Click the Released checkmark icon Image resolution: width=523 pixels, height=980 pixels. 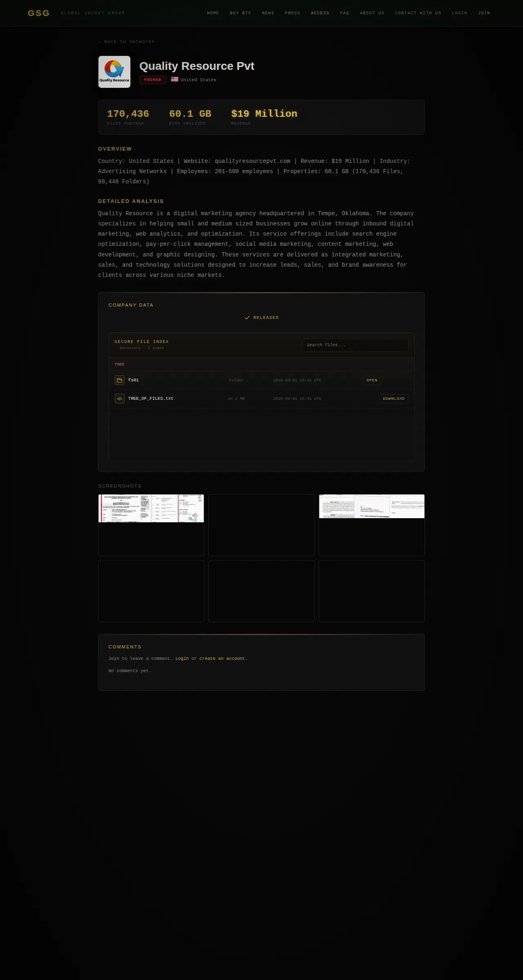(x=247, y=318)
